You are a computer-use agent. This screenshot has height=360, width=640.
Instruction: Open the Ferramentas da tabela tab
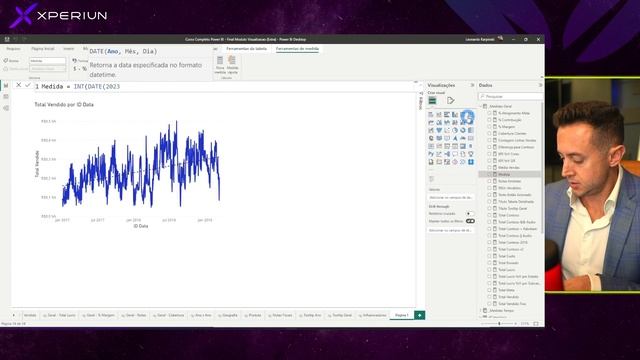coord(247,49)
